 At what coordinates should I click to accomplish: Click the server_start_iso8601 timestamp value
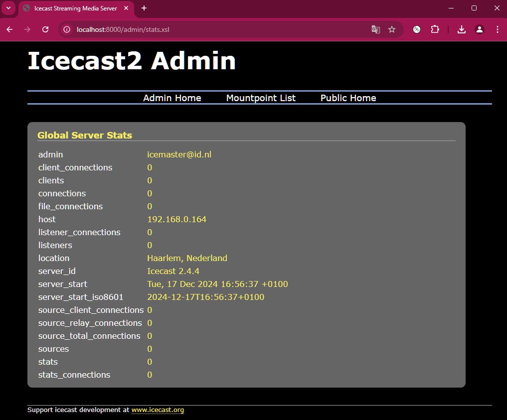click(x=206, y=297)
